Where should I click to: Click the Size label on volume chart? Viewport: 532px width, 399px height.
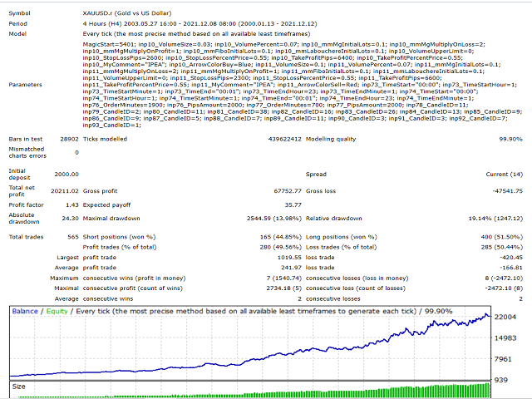tap(19, 386)
